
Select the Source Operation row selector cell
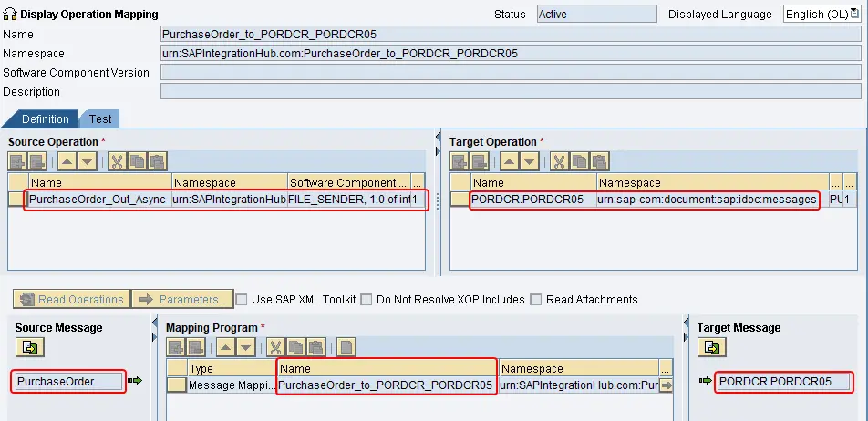pos(18,200)
